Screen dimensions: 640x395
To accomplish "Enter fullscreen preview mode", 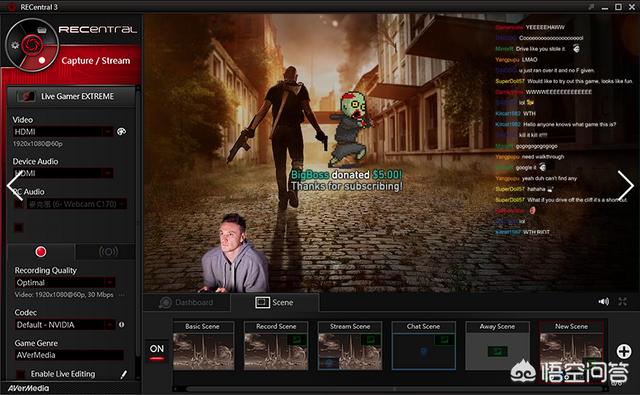I will (x=622, y=302).
